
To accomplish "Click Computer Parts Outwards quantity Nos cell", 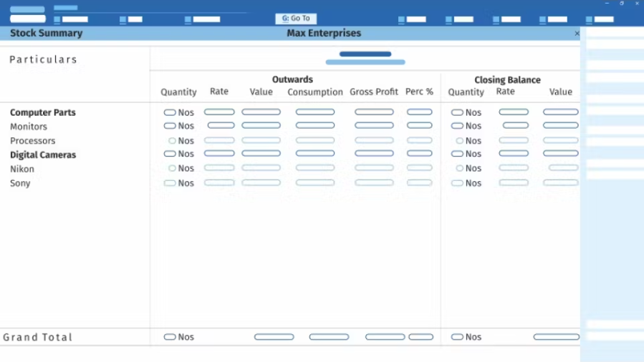I will 178,112.
